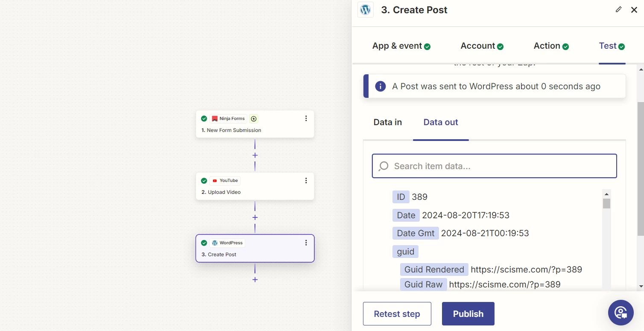This screenshot has height=331, width=644.
Task: Click the data list scrollbar down arrow
Action: tap(606, 287)
